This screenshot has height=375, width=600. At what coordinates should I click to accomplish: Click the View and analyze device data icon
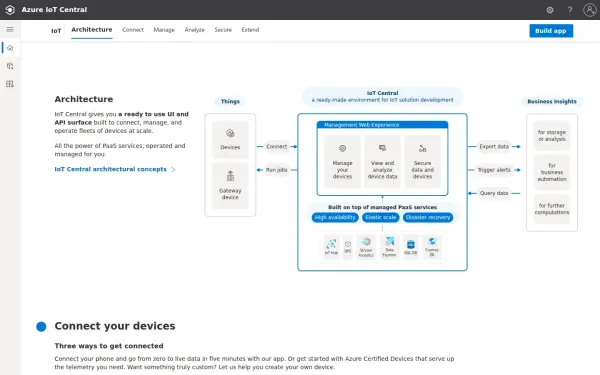(382, 148)
